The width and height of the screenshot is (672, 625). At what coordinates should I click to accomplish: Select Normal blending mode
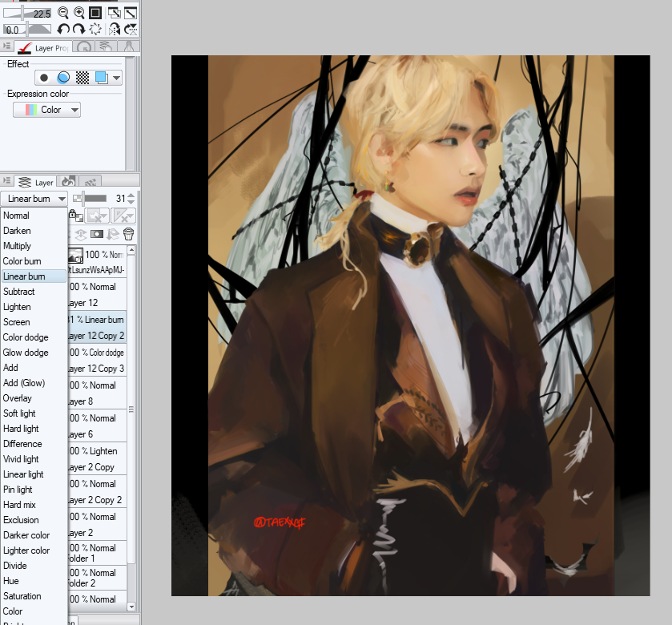tap(34, 216)
